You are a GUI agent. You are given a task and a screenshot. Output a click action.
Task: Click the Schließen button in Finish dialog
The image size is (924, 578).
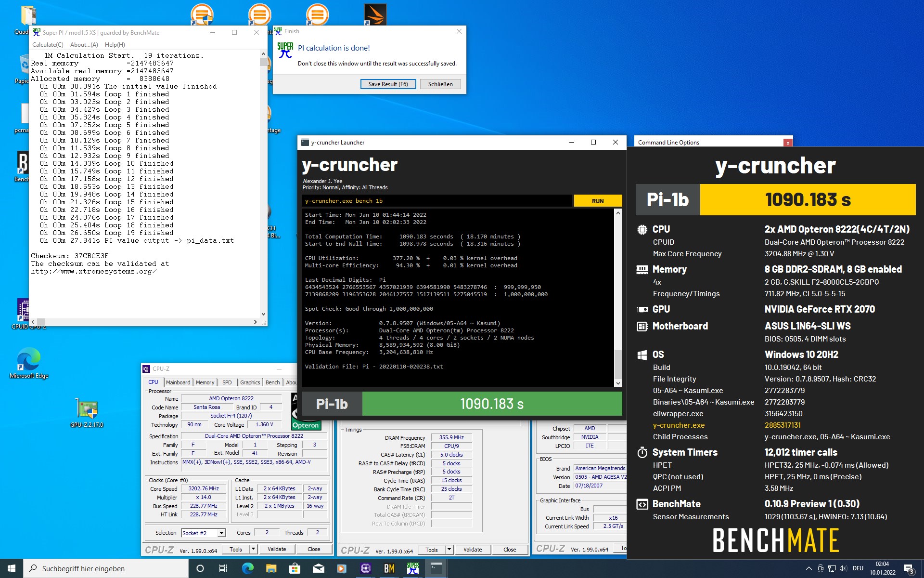(x=440, y=84)
